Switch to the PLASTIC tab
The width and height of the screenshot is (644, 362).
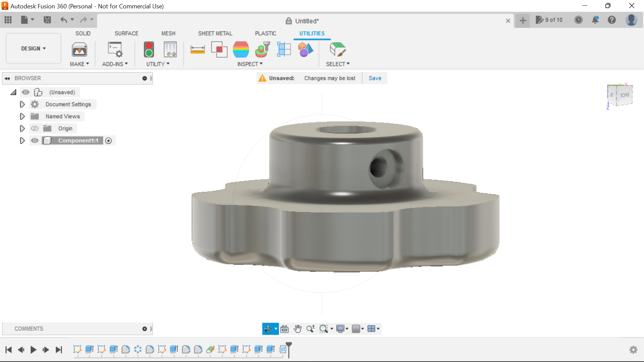click(x=266, y=34)
